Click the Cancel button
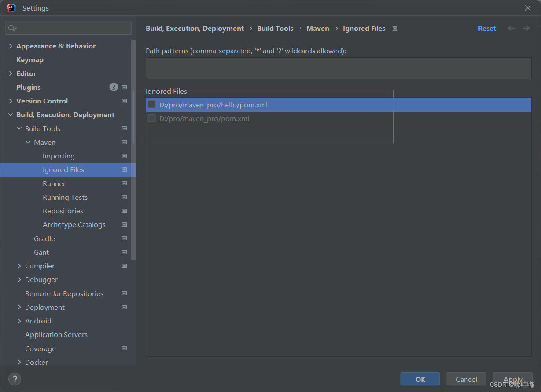 click(467, 379)
